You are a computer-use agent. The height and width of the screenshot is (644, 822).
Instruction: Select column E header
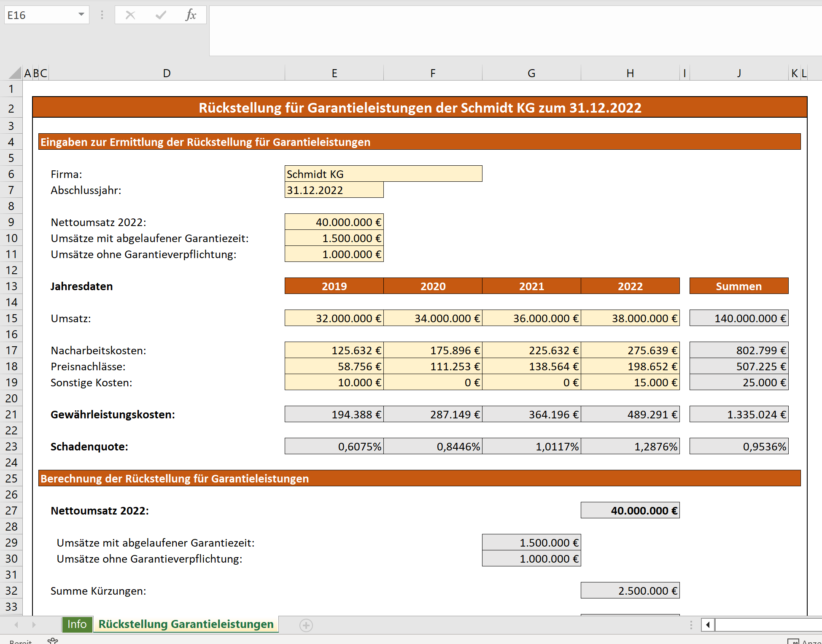click(334, 73)
